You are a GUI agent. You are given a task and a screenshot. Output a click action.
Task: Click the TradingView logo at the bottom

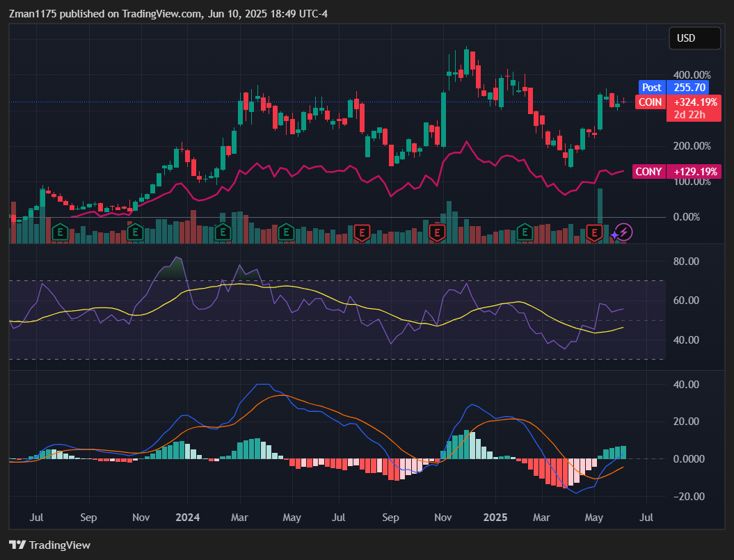point(49,545)
